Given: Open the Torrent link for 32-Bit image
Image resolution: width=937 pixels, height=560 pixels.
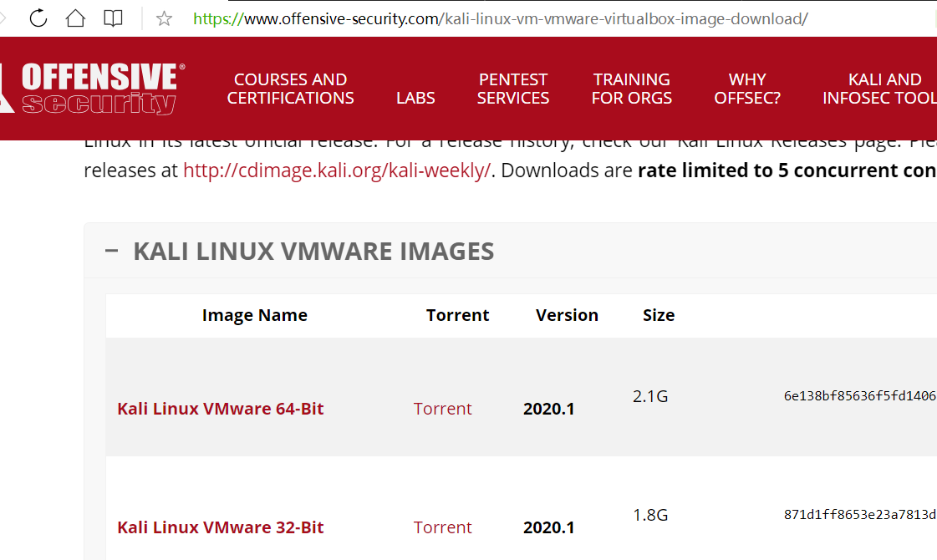Looking at the screenshot, I should tap(442, 527).
